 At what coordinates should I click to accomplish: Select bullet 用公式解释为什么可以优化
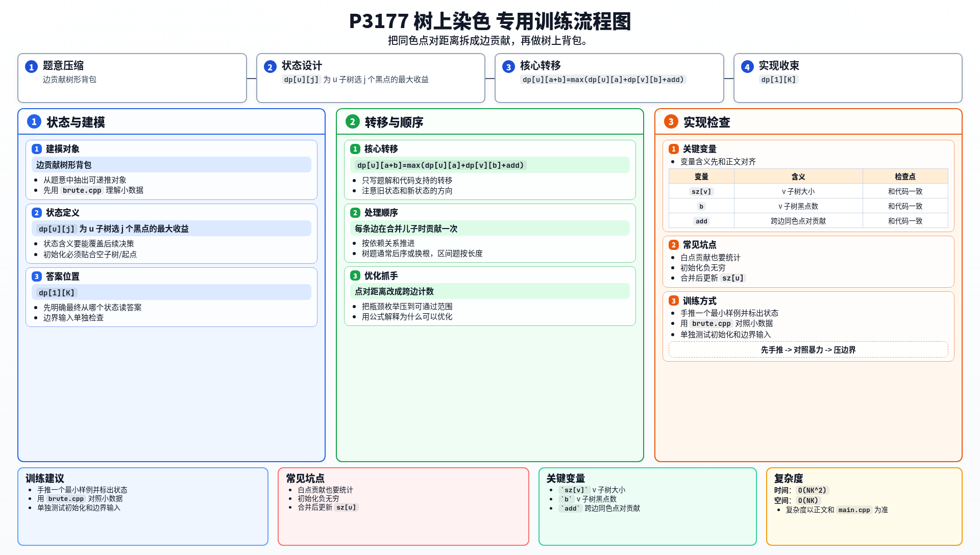pos(407,317)
